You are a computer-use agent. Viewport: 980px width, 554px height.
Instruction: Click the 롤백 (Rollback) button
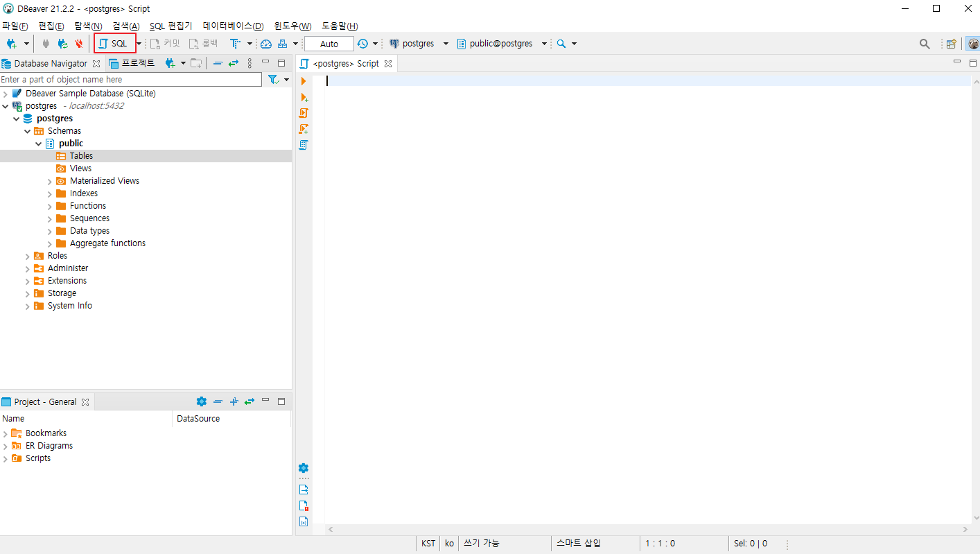[203, 44]
